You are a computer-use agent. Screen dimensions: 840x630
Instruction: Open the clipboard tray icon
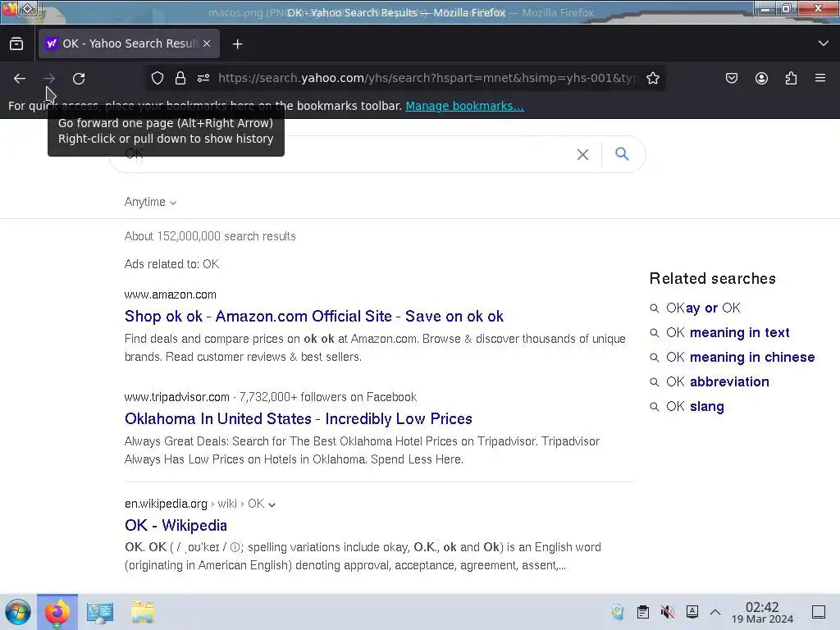coord(643,612)
